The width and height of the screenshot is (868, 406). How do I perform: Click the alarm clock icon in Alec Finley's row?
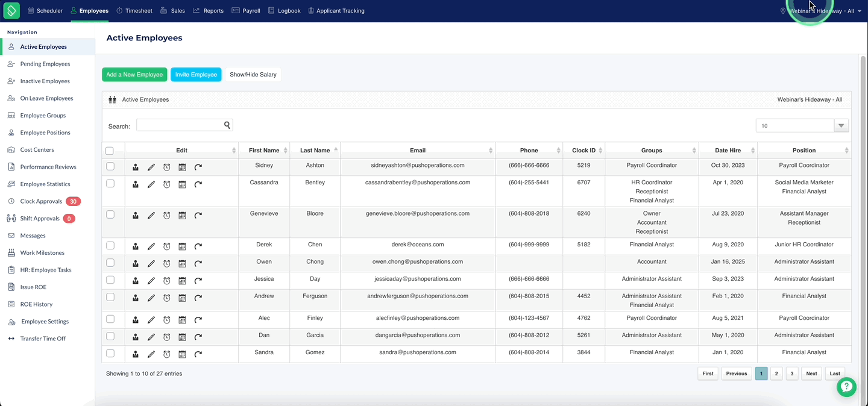pos(167,320)
